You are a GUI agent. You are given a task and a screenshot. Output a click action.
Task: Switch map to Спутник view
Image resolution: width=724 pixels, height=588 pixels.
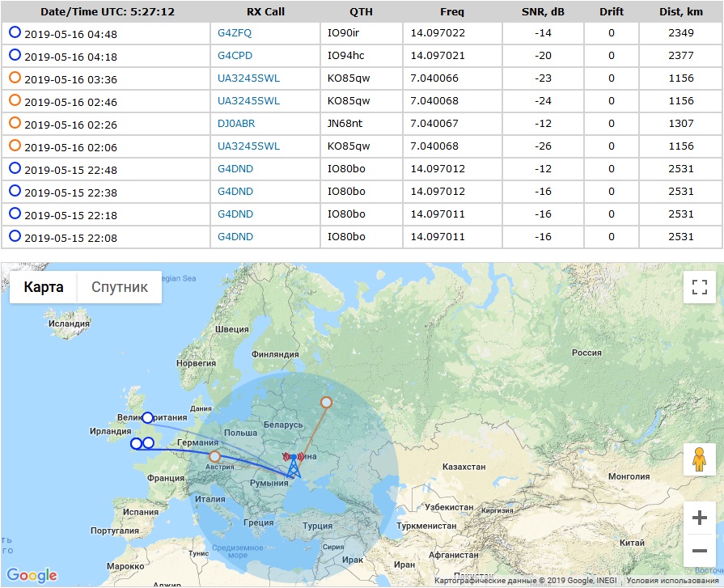pos(120,287)
